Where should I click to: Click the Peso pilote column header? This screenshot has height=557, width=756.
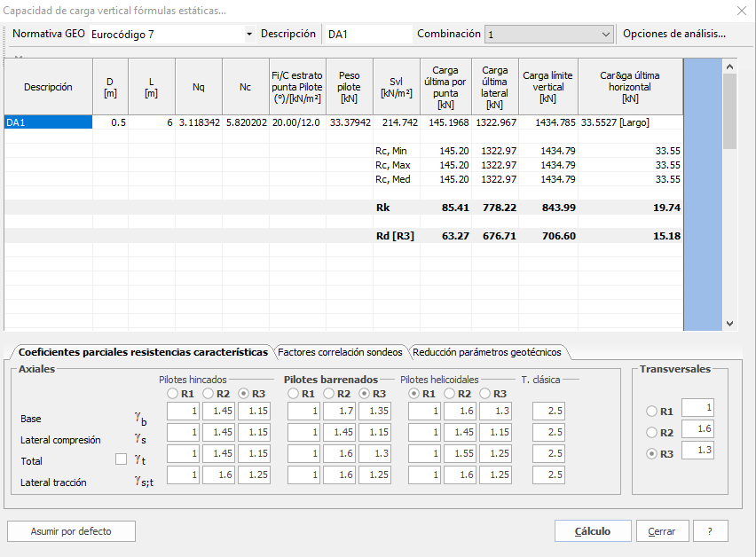coord(350,87)
